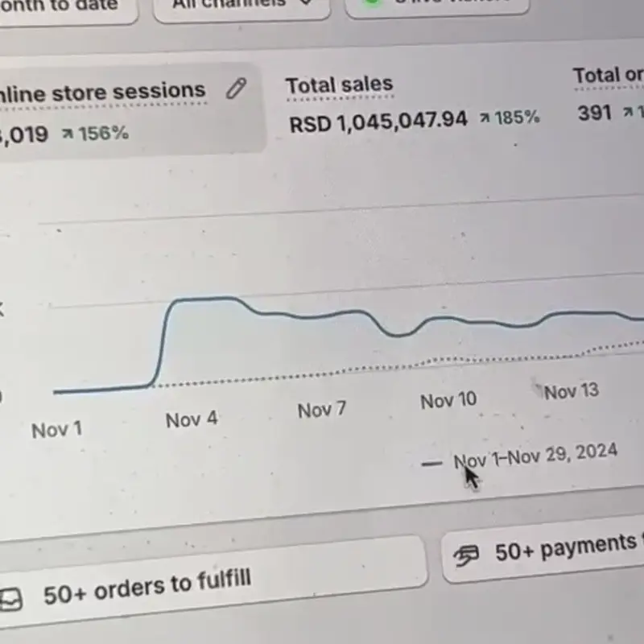The height and width of the screenshot is (644, 644).
Task: Click the upward arrow next to 156%
Action: (x=68, y=133)
